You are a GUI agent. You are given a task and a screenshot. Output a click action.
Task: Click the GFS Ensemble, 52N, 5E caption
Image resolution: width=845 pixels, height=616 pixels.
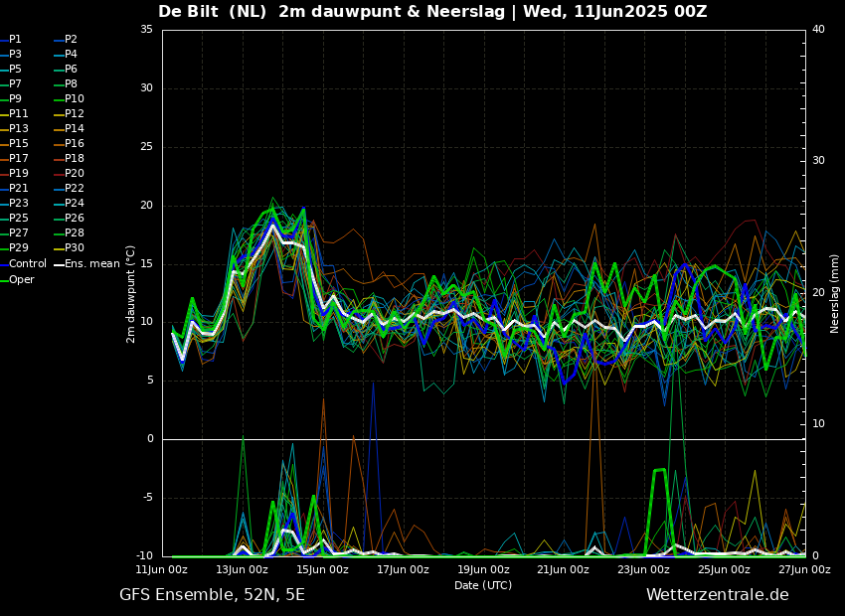click(x=212, y=595)
